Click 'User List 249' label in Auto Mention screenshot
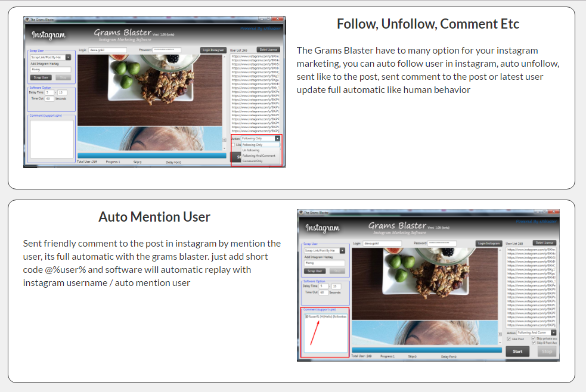 514,244
